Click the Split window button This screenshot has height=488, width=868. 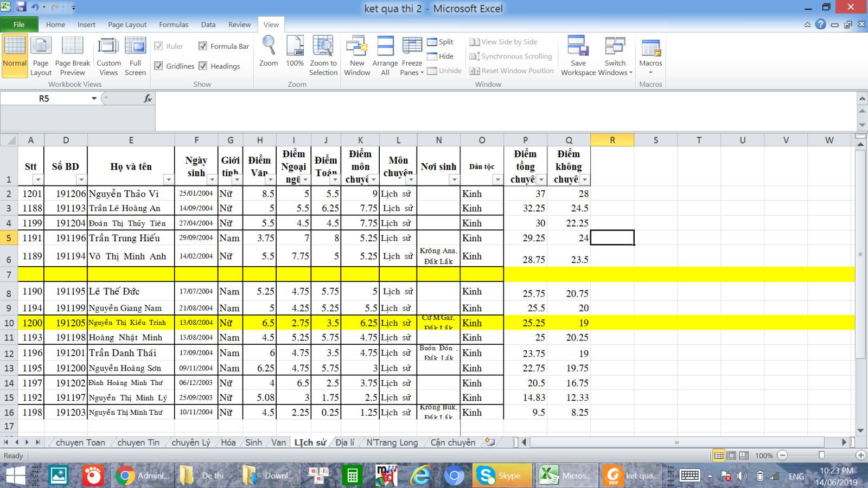pos(440,42)
